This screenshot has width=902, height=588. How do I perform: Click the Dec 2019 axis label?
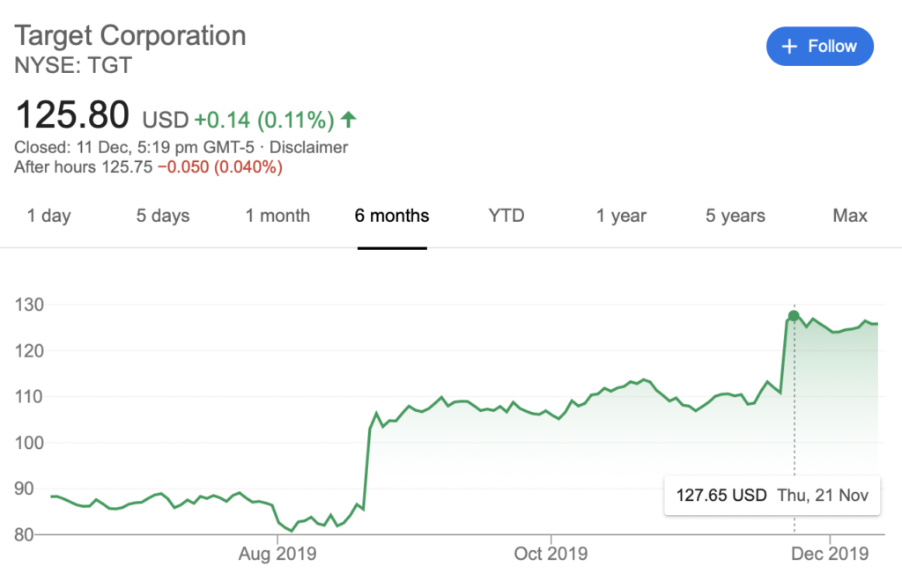[x=830, y=554]
